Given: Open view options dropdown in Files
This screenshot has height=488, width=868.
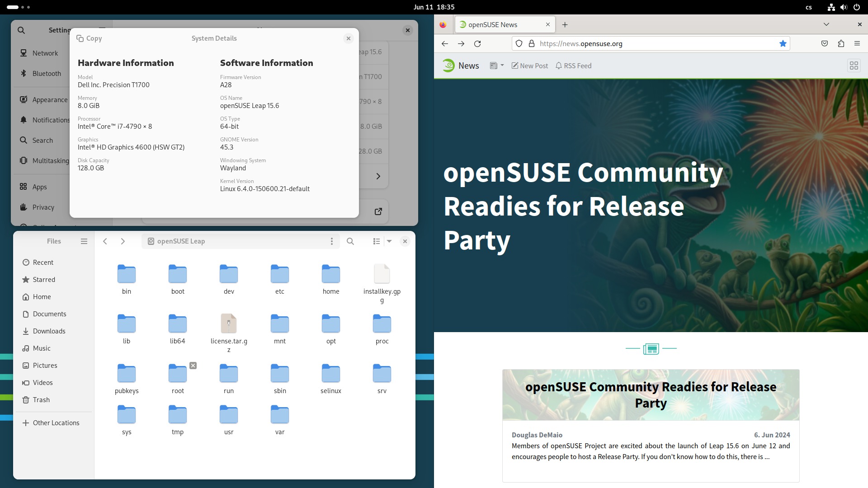Looking at the screenshot, I should click(x=389, y=241).
